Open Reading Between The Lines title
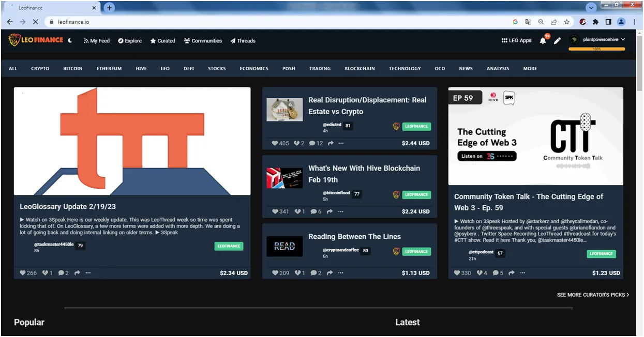This screenshot has height=337, width=644. pyautogui.click(x=354, y=236)
